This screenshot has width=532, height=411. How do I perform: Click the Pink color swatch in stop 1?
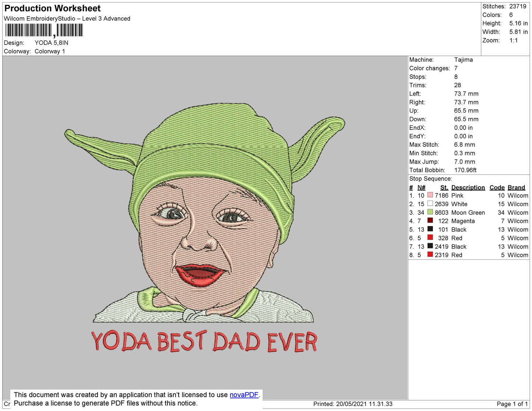[x=430, y=195]
